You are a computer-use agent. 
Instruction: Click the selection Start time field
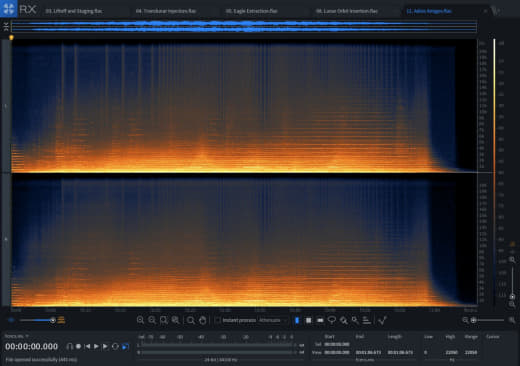pos(337,344)
